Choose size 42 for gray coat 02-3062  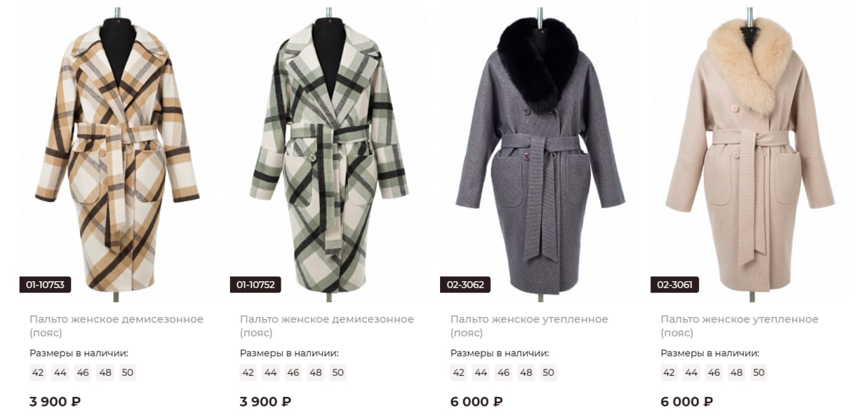pos(459,373)
